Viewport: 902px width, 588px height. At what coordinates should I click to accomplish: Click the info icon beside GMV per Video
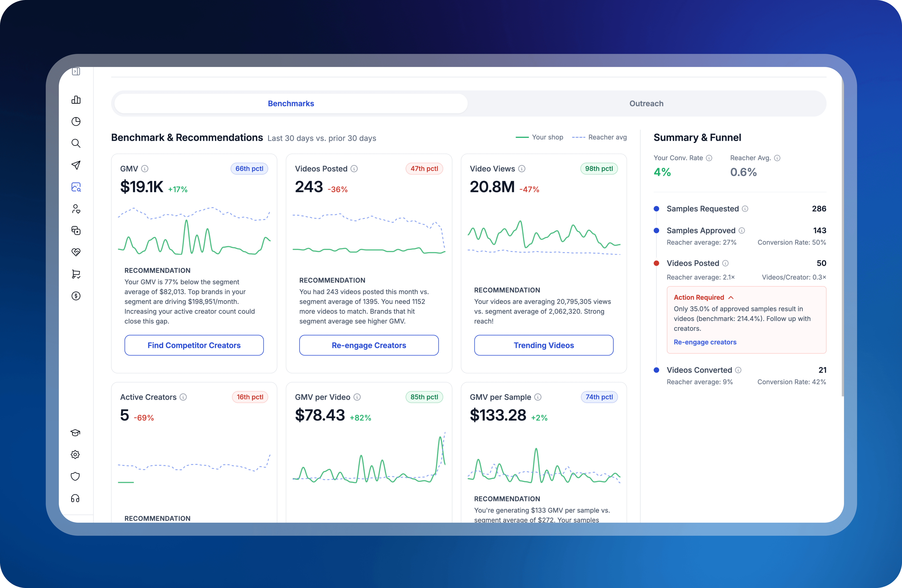point(357,397)
